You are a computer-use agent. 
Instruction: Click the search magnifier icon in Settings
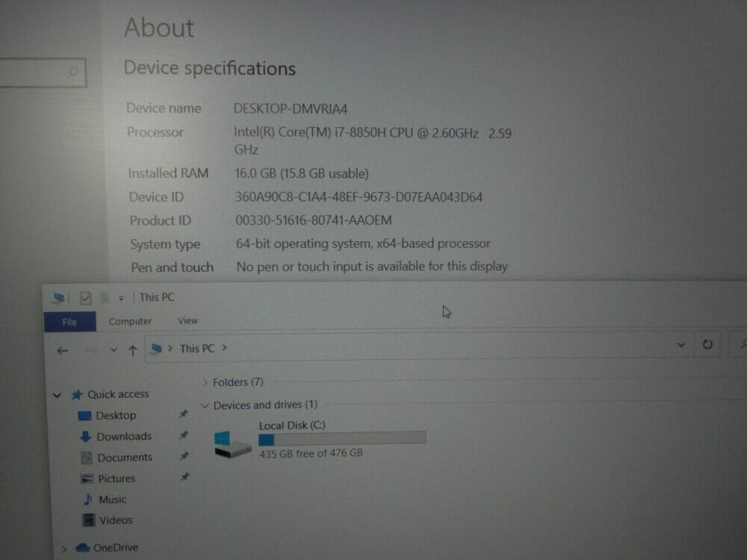tap(73, 72)
